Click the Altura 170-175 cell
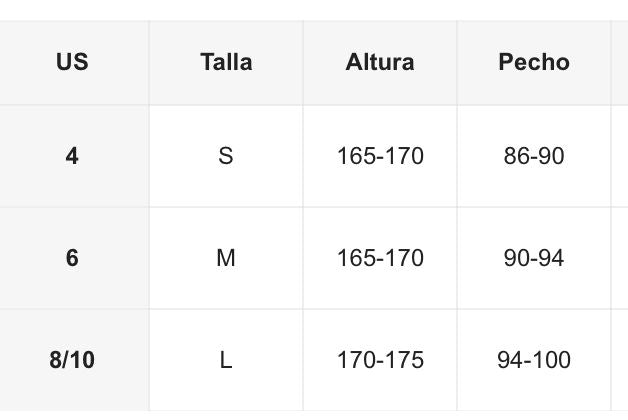628x420 pixels. tap(380, 360)
